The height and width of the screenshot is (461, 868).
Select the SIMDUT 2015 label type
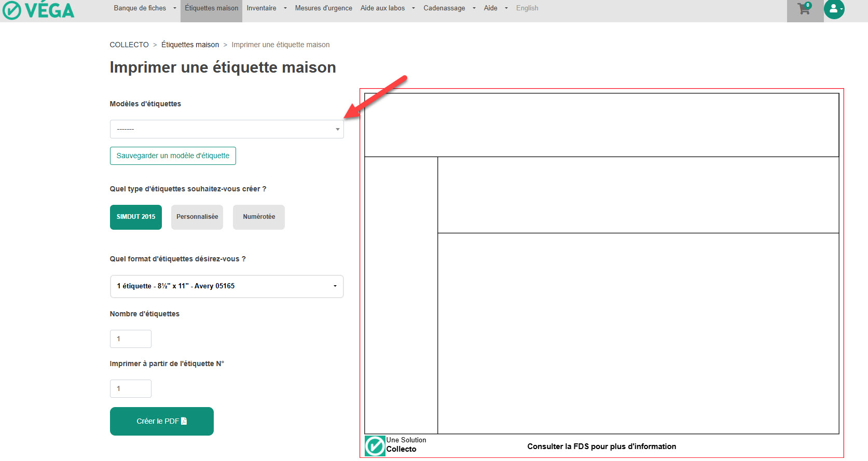pyautogui.click(x=136, y=217)
